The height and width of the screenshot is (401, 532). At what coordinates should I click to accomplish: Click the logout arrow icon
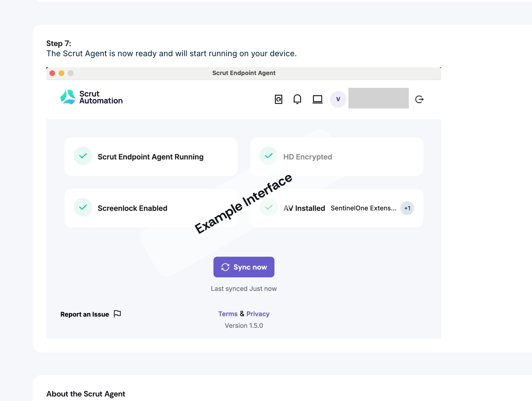click(x=419, y=99)
